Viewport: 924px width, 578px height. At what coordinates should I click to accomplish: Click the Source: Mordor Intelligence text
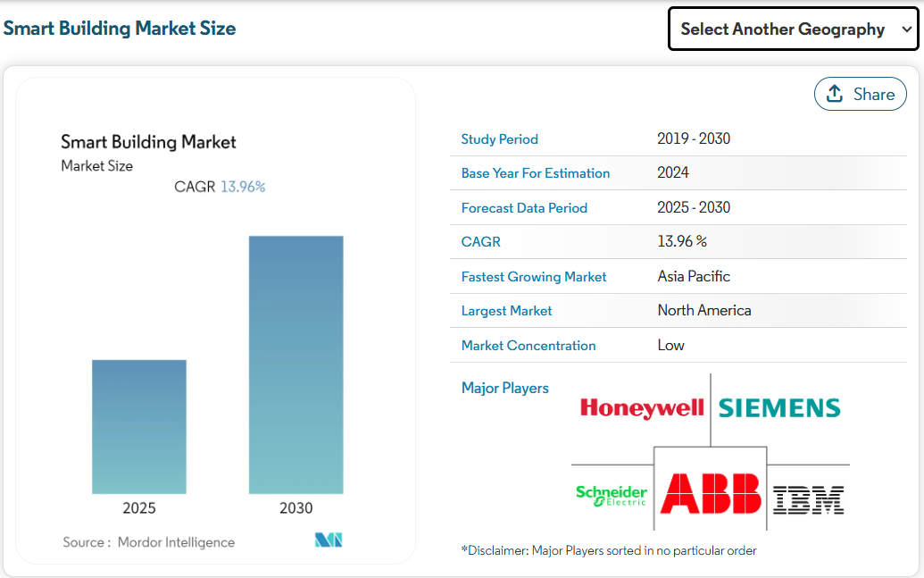pos(149,542)
